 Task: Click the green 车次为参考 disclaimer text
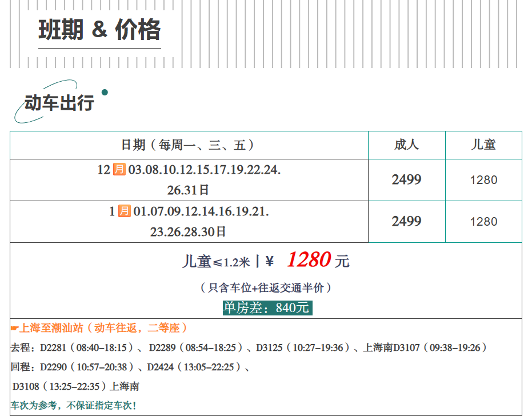tap(73, 406)
